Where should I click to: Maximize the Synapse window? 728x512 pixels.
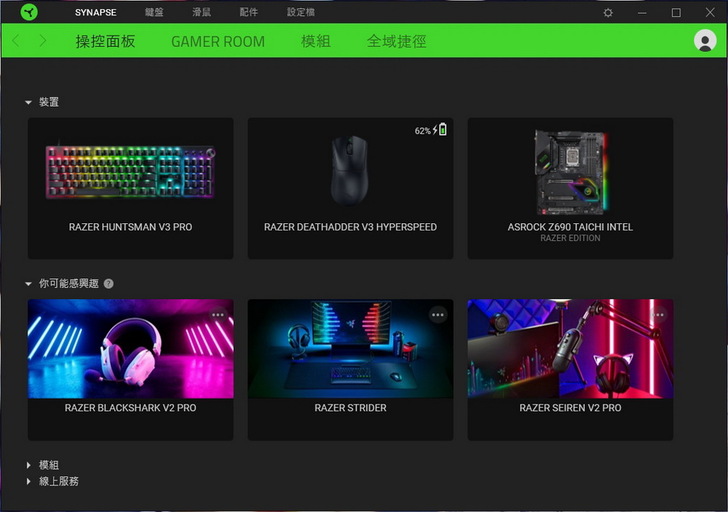pyautogui.click(x=676, y=13)
